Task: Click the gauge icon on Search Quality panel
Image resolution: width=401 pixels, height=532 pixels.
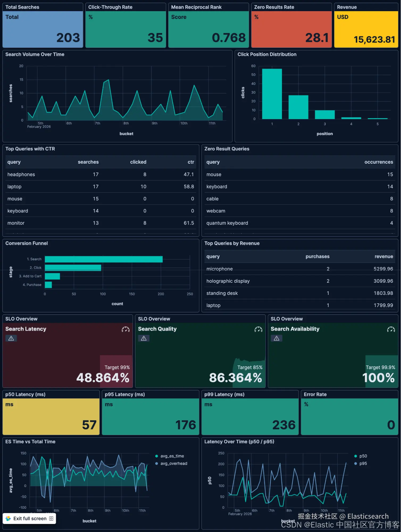Action: click(258, 329)
